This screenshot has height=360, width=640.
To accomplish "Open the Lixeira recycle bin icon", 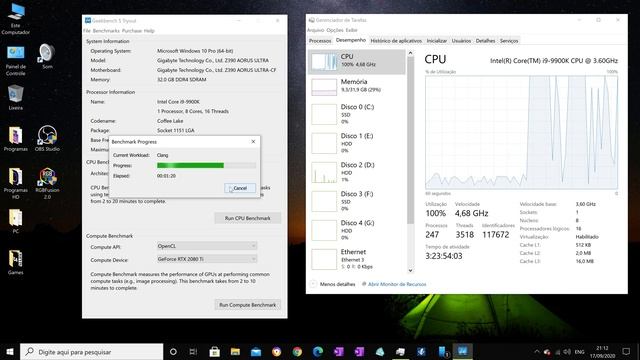I will [16, 97].
